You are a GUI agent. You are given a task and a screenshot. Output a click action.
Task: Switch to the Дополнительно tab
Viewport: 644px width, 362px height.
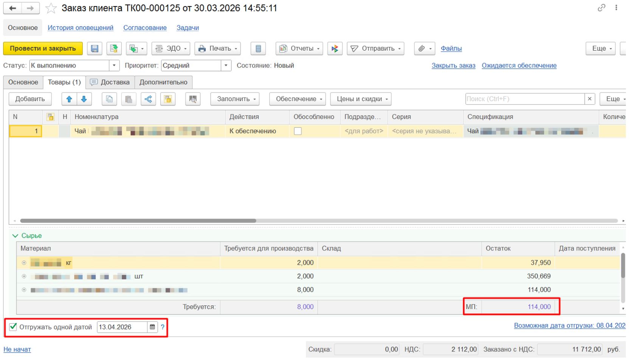point(163,82)
